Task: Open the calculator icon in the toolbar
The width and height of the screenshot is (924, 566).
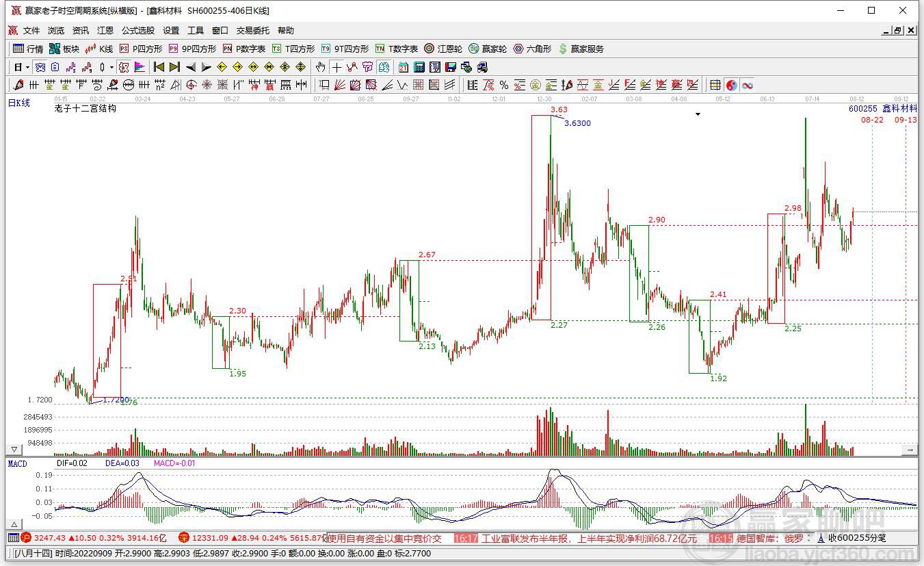Action: [419, 67]
